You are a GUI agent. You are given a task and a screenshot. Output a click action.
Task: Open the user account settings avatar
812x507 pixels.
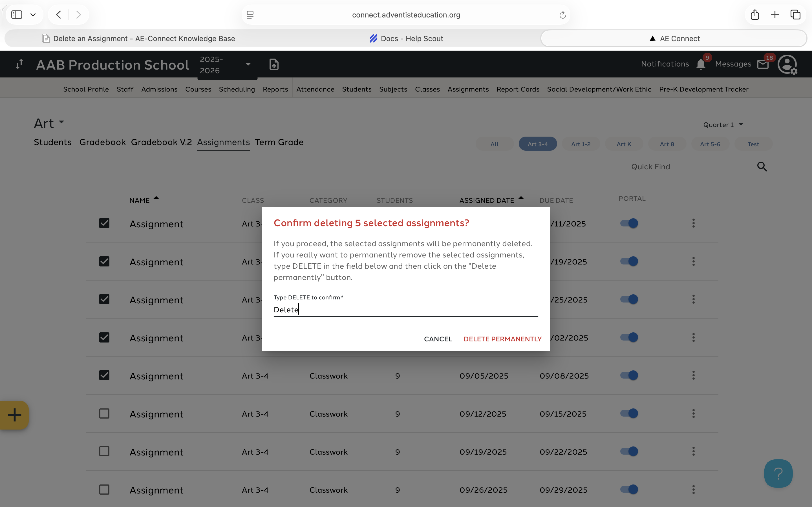tap(787, 64)
